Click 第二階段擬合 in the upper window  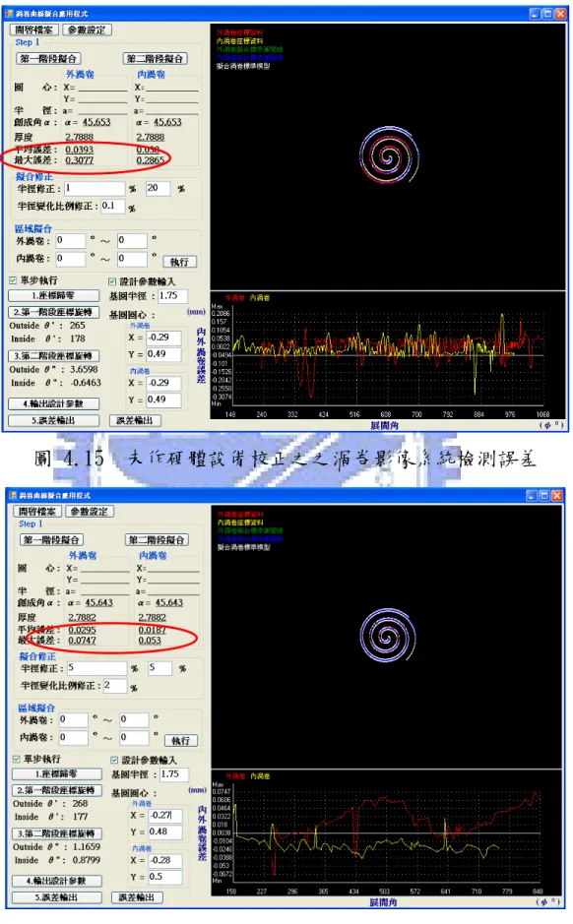point(155,58)
